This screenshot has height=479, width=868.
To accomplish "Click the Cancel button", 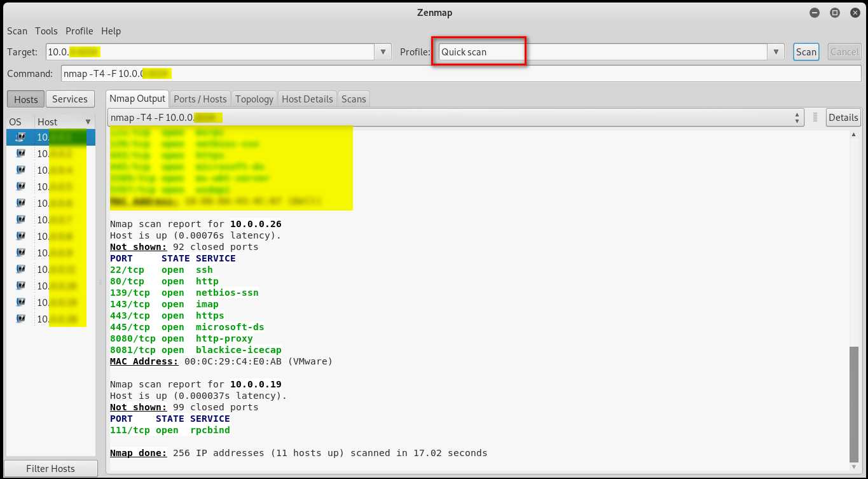I will pyautogui.click(x=844, y=52).
